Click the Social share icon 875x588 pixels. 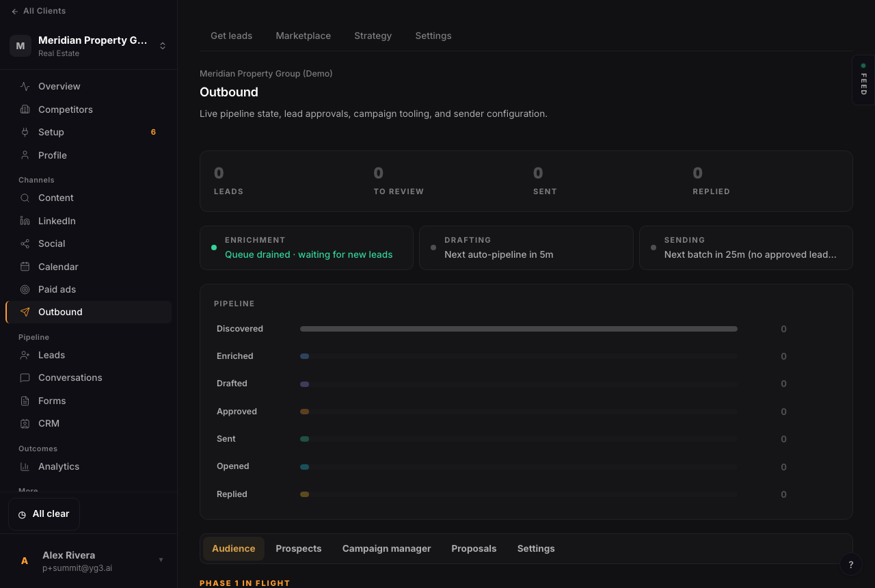(x=25, y=243)
